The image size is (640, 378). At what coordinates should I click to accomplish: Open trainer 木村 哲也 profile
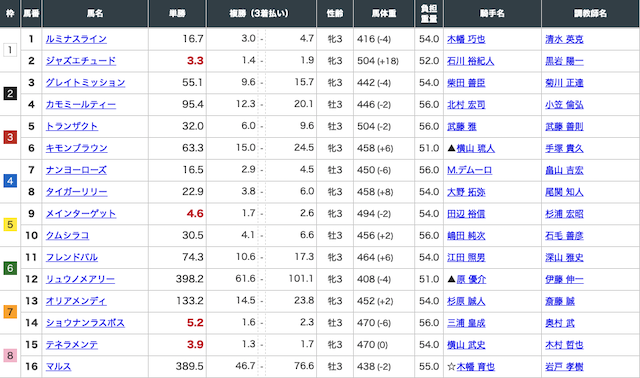click(x=564, y=345)
